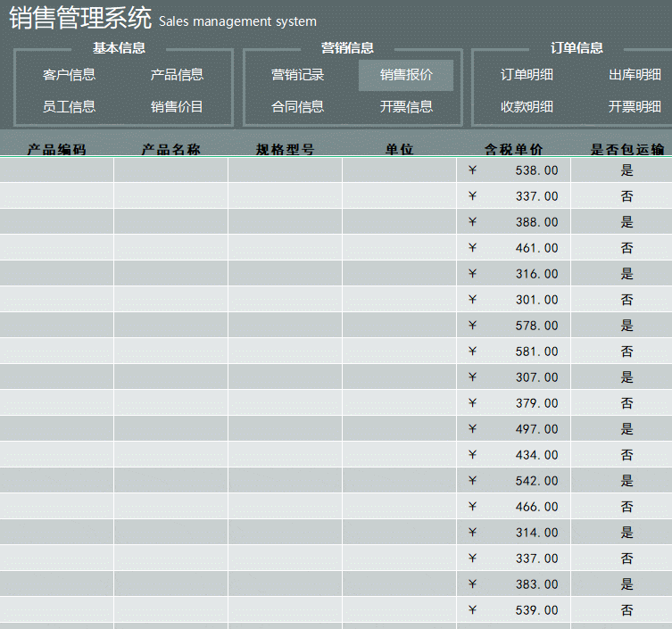This screenshot has height=629, width=672.
Task: Select the price cell 497.00
Action: (513, 429)
